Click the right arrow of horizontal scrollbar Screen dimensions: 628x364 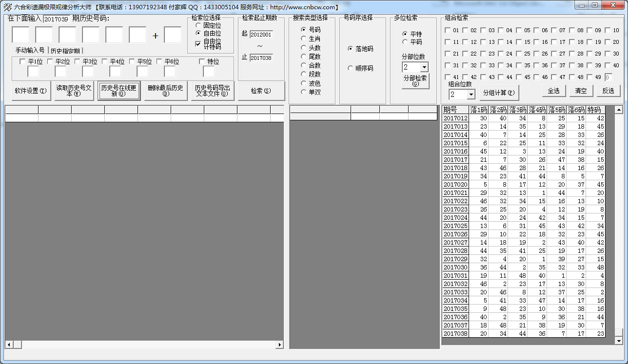pos(280,345)
